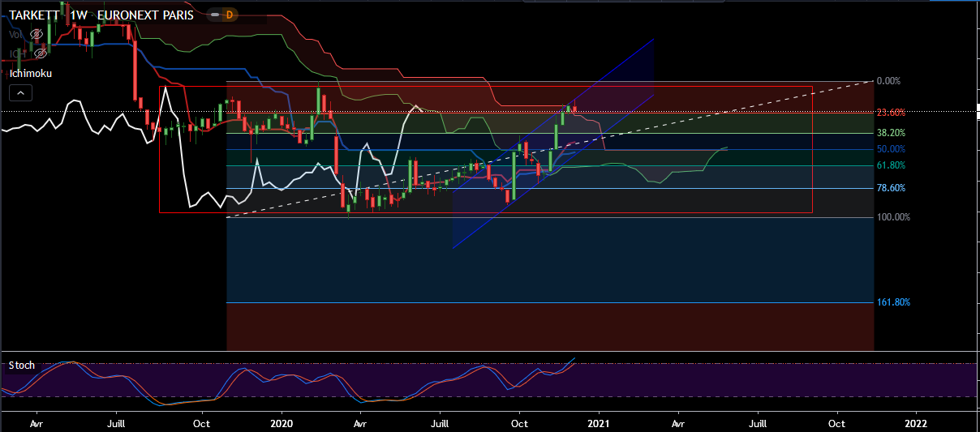Click the 61.80% Fibonacci level label

892,165
